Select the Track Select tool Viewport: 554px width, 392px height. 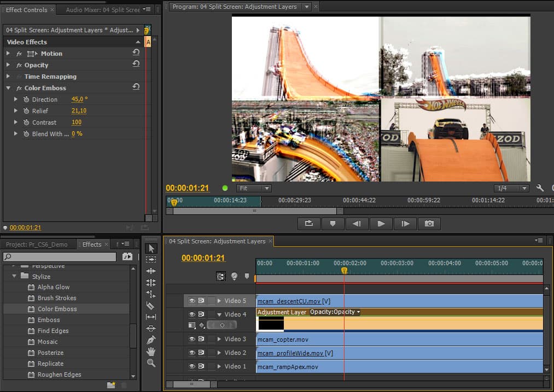click(151, 260)
